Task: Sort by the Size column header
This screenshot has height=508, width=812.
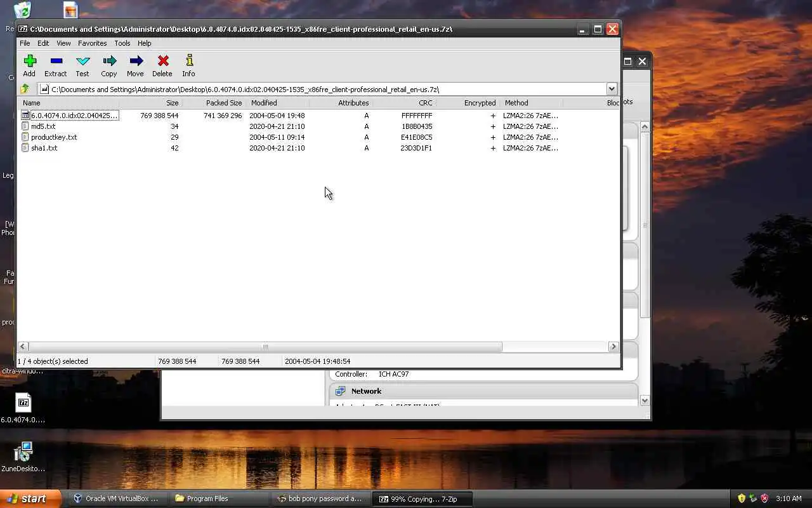Action: pyautogui.click(x=151, y=103)
